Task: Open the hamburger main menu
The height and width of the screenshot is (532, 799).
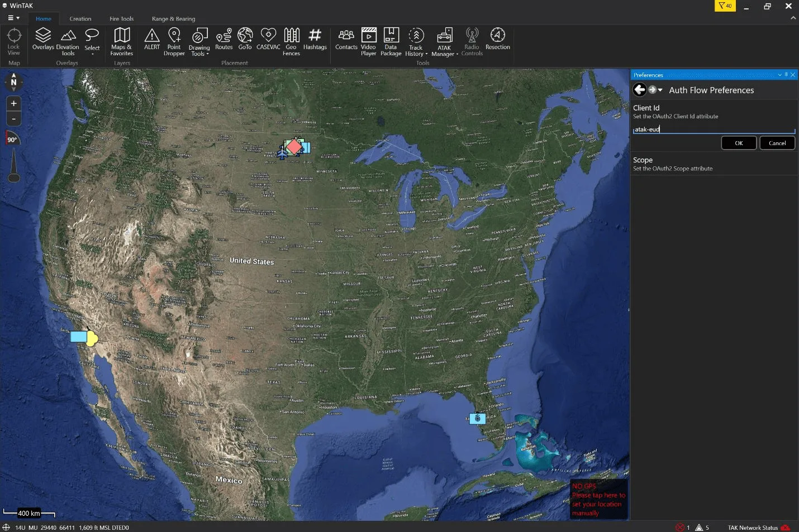Action: [x=13, y=18]
